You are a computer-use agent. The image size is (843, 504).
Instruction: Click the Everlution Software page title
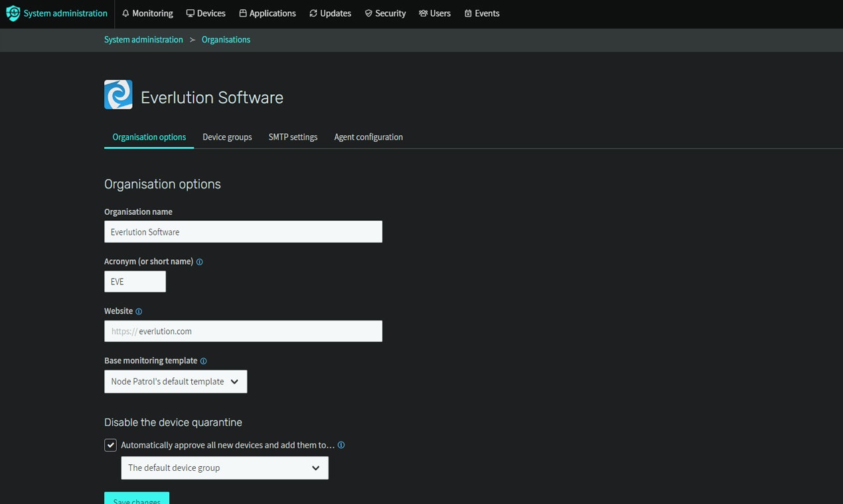pyautogui.click(x=212, y=97)
